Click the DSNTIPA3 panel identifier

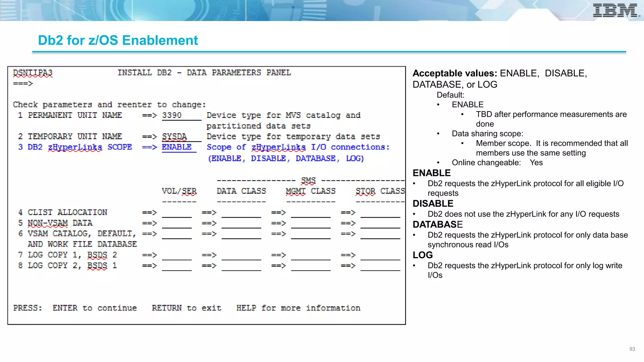(x=33, y=73)
